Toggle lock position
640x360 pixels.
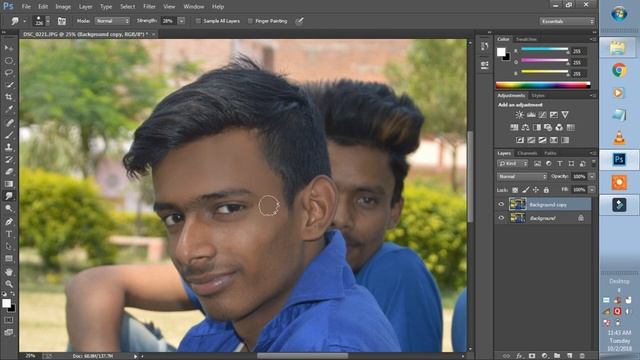click(x=536, y=190)
